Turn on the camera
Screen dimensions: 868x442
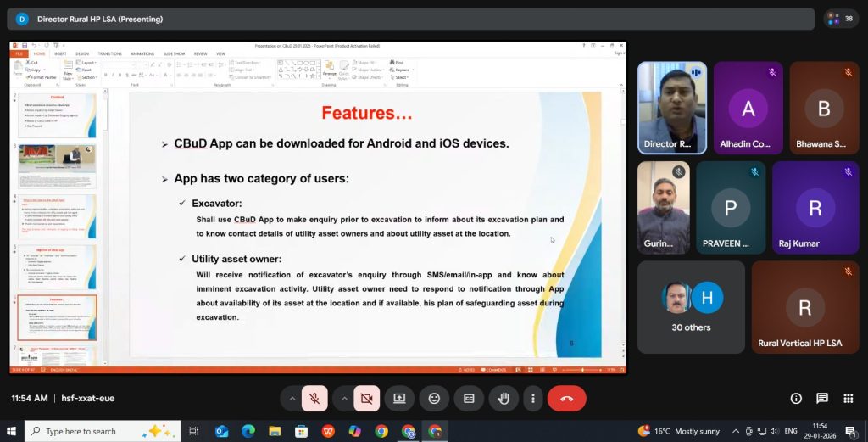click(366, 398)
